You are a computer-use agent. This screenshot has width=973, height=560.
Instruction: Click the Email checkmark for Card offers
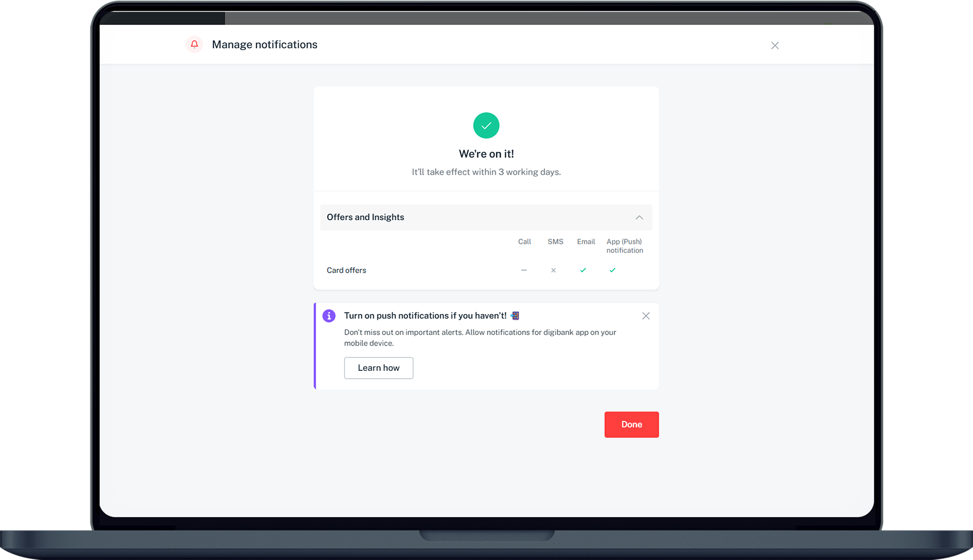pyautogui.click(x=583, y=270)
